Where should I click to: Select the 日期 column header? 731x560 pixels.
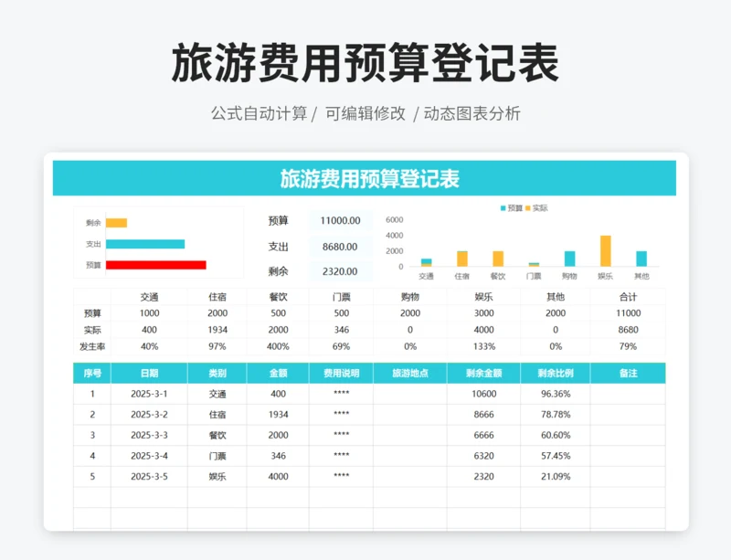[149, 373]
